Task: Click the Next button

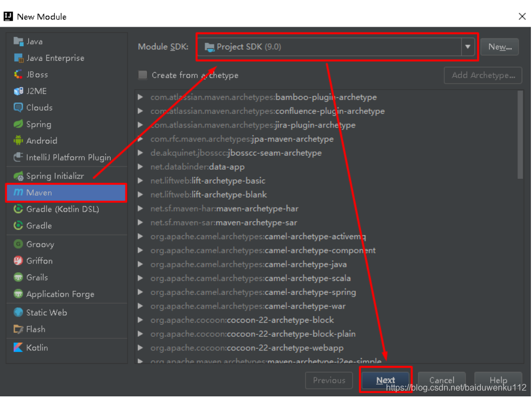Action: [385, 380]
